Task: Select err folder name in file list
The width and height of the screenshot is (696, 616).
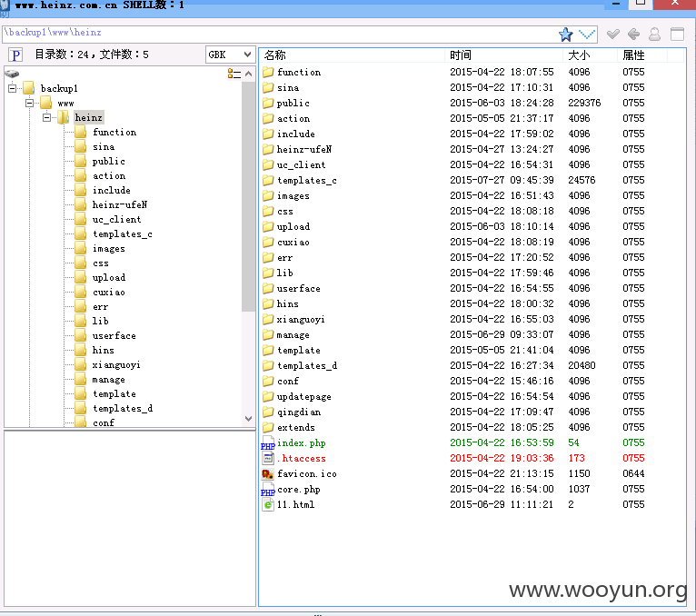Action: tap(285, 257)
